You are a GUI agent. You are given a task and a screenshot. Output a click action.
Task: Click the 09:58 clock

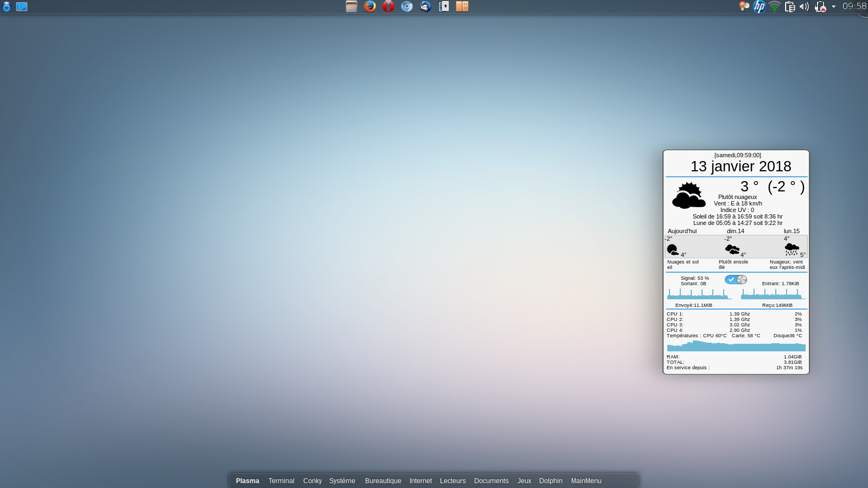(854, 7)
